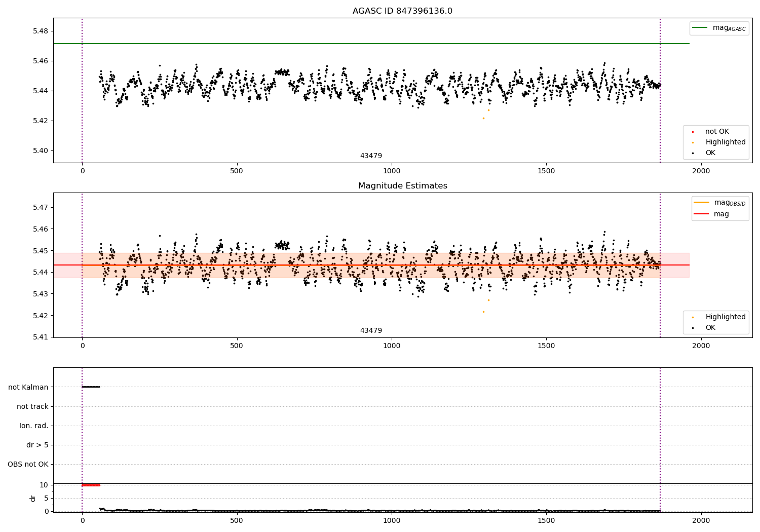Click the 5.42 tick on the top plot

click(40, 121)
